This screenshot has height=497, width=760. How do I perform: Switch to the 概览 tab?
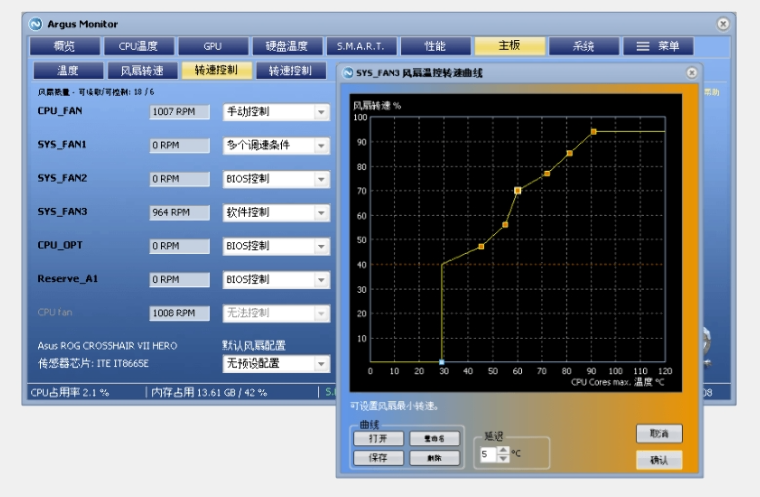click(x=64, y=46)
